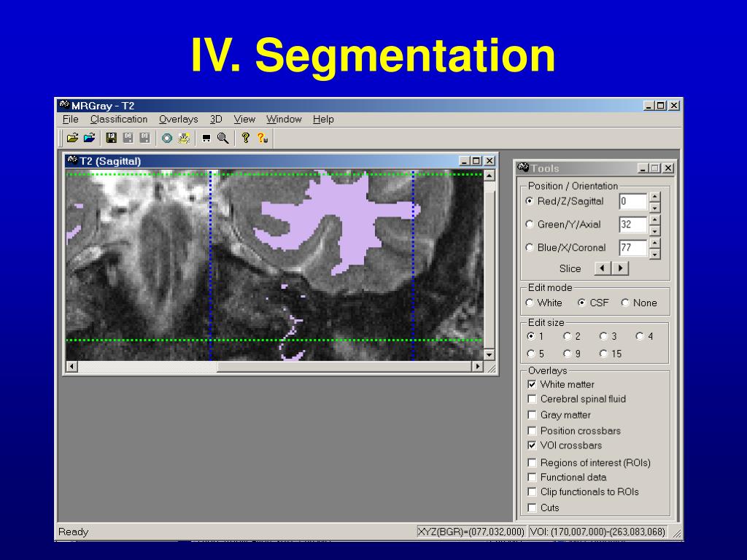Enable Clip functionals to ROIs
747x560 pixels.
[532, 492]
